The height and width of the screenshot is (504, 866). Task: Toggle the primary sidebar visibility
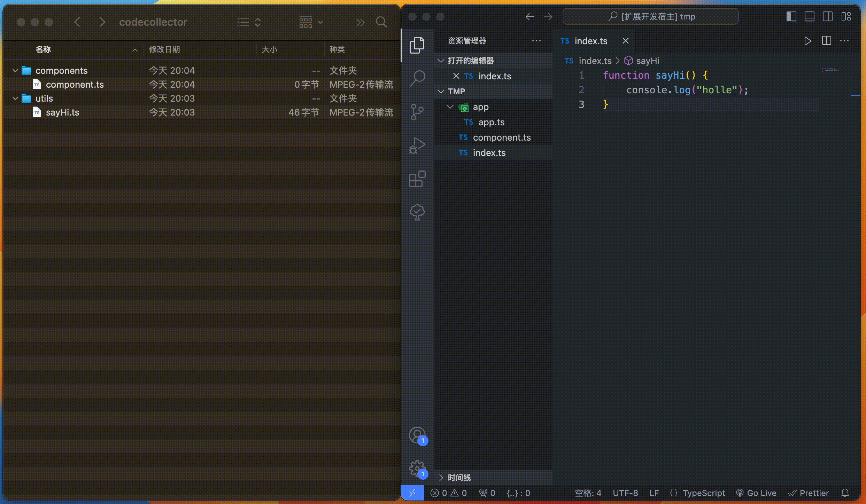[791, 16]
